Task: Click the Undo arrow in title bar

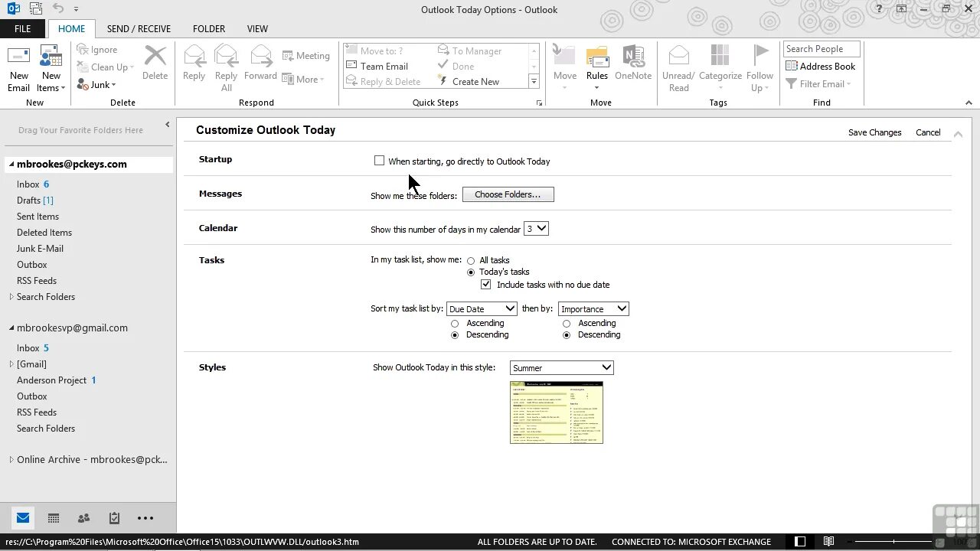Action: click(x=59, y=8)
